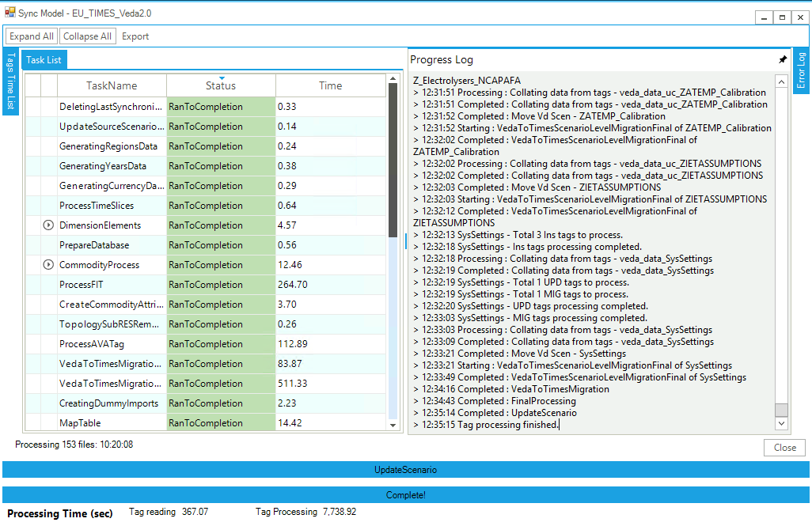This screenshot has height=526, width=812.
Task: Click the Export button
Action: pyautogui.click(x=135, y=36)
